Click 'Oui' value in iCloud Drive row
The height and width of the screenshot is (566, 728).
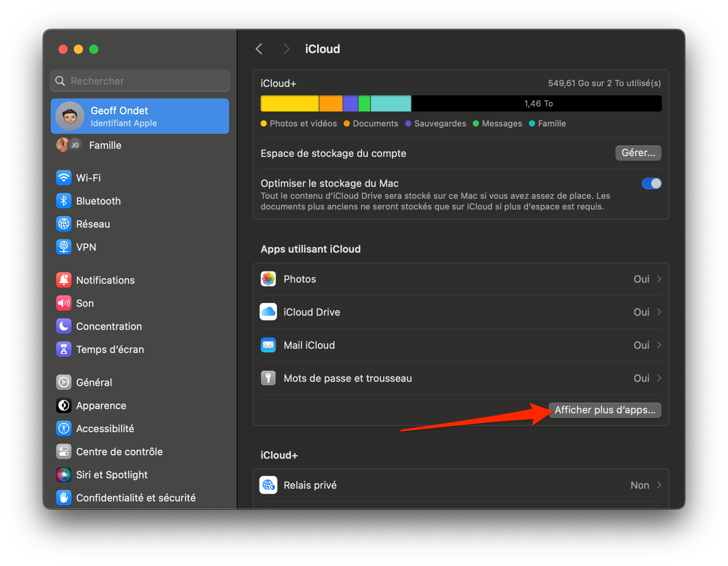pyautogui.click(x=641, y=312)
